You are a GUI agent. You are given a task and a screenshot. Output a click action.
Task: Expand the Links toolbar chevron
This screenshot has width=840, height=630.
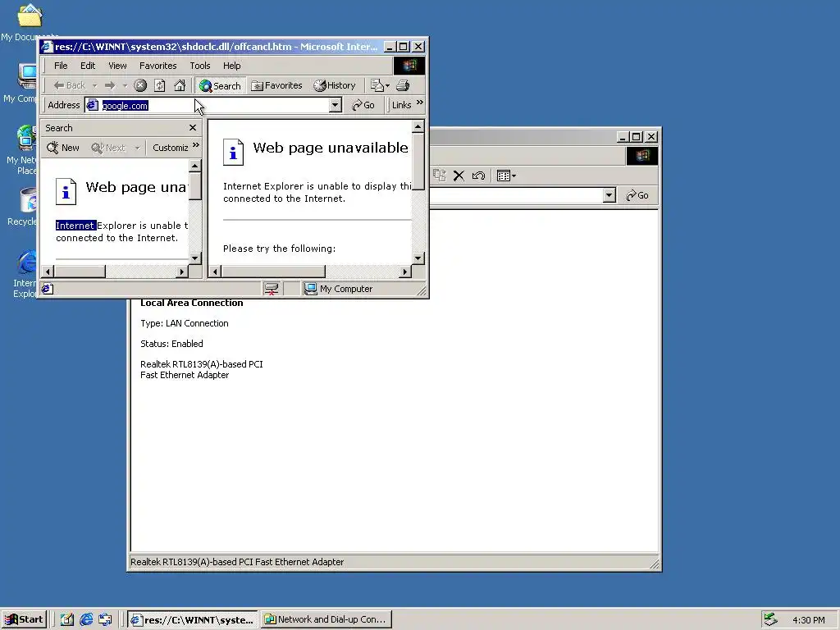419,103
